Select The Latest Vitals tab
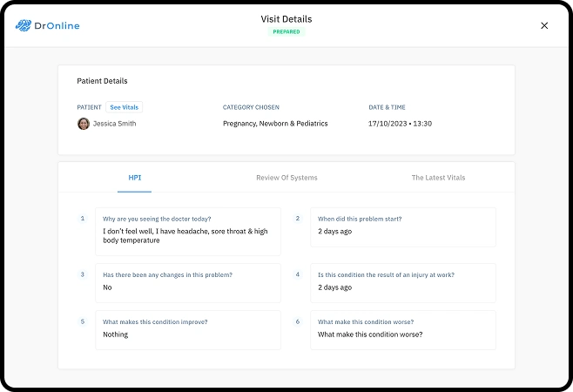This screenshot has height=392, width=573. [438, 178]
